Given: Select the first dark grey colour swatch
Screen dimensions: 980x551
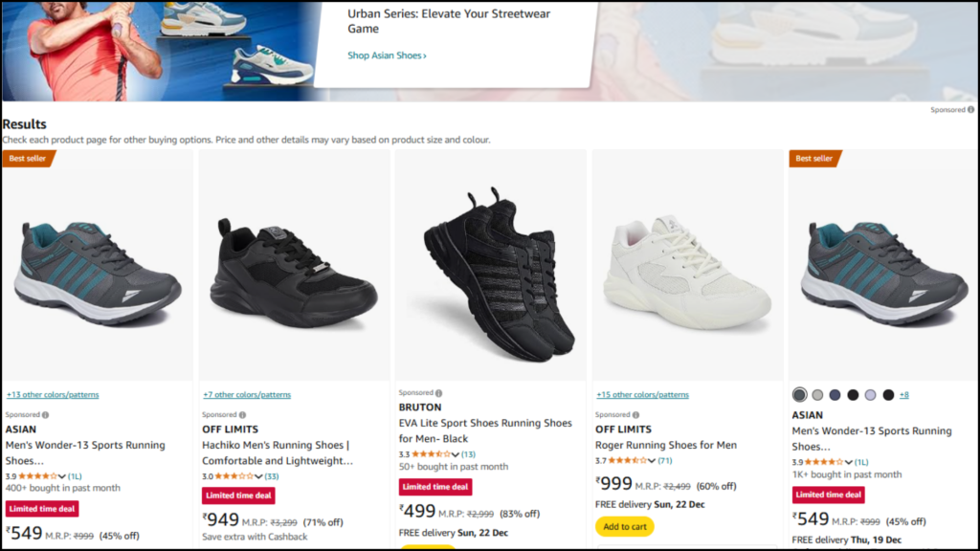Looking at the screenshot, I should point(800,395).
